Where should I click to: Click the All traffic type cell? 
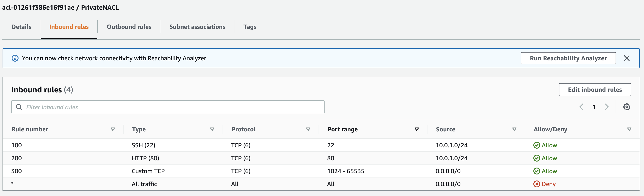(144, 184)
